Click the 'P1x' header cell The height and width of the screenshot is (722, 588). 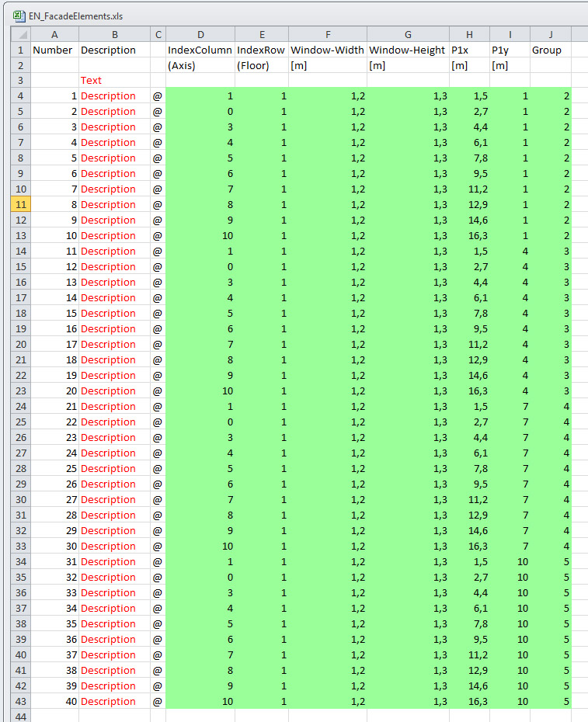coord(469,50)
